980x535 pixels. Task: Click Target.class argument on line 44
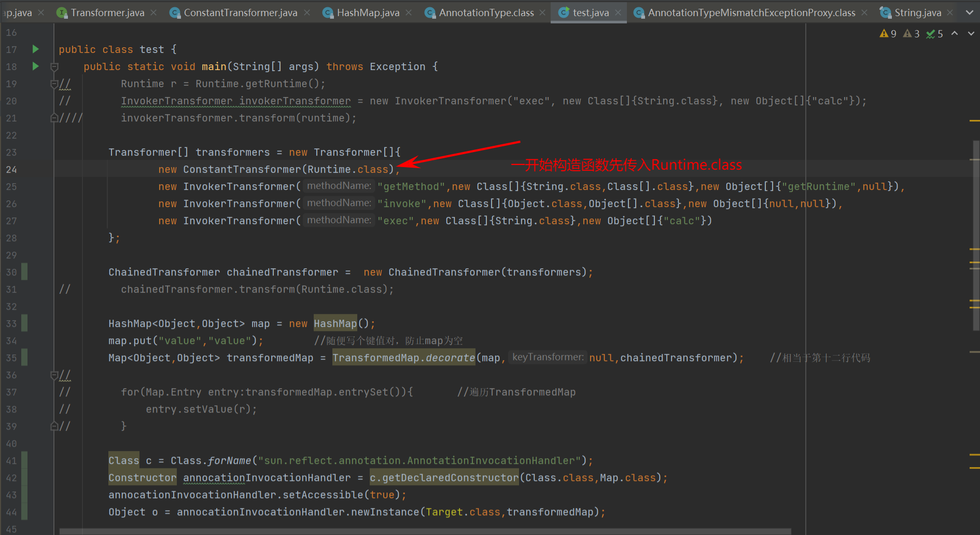463,512
